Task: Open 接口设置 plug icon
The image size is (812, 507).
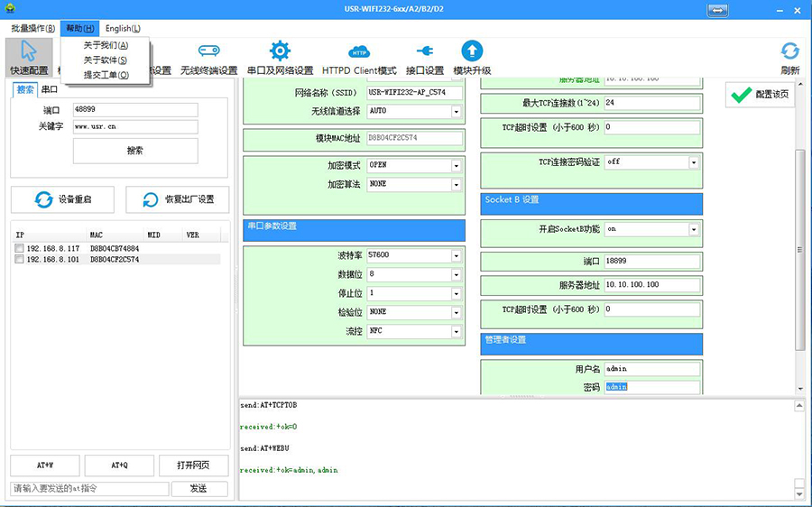Action: (424, 52)
